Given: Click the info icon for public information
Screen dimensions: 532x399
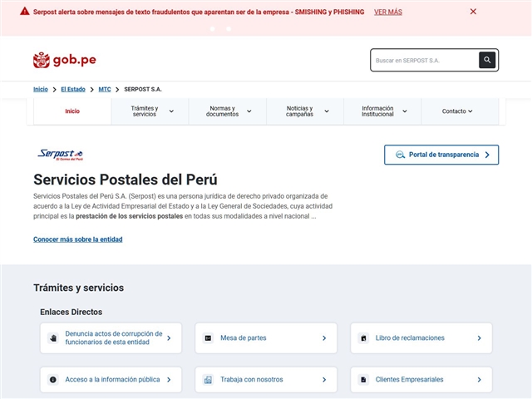Looking at the screenshot, I should click(x=53, y=379).
